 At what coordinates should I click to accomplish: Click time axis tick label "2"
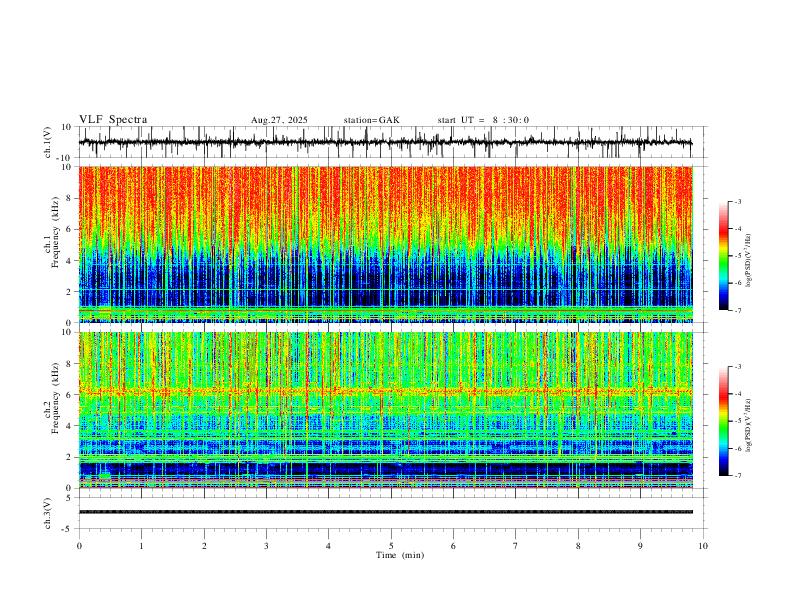pyautogui.click(x=204, y=546)
